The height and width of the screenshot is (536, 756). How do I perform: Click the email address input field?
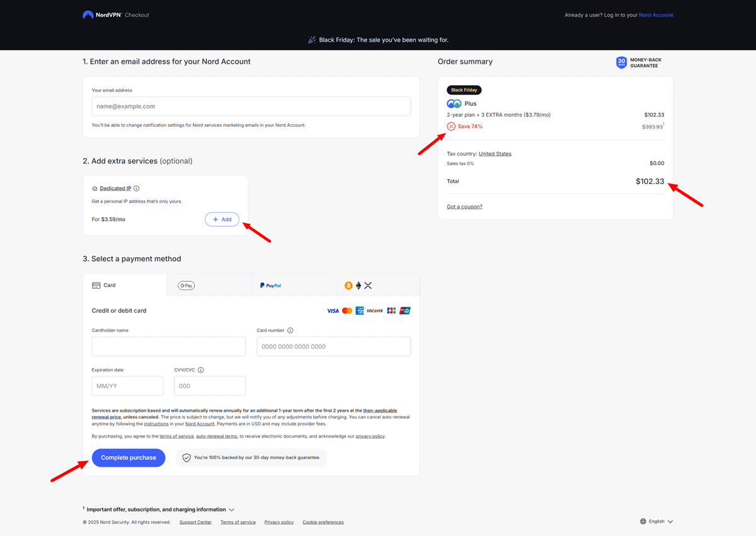pos(251,107)
